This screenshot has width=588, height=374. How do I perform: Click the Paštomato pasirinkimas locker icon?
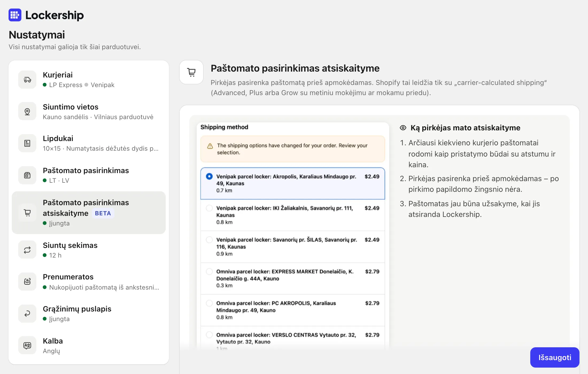tap(27, 175)
